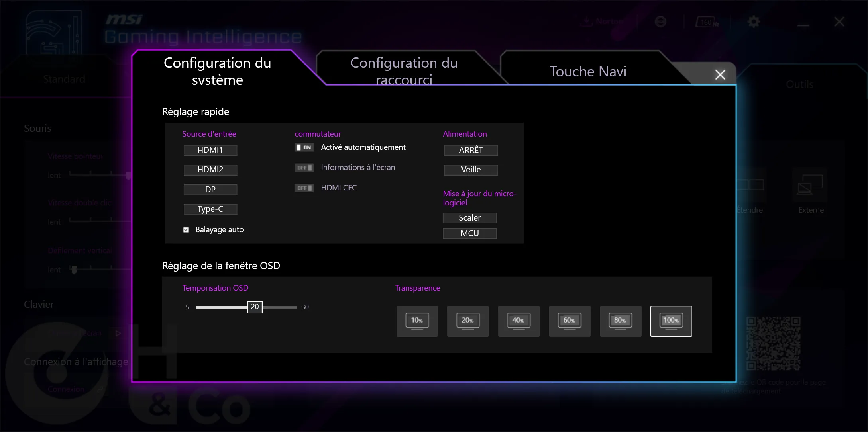Image resolution: width=868 pixels, height=432 pixels.
Task: Click Vitesse pointeur slider in background
Action: click(100, 174)
